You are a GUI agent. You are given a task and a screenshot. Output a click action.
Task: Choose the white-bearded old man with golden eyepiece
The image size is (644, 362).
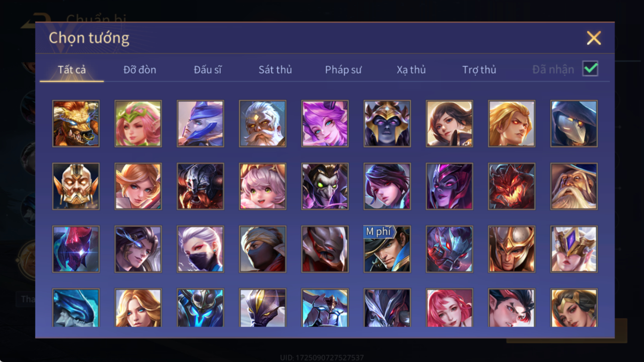(x=262, y=124)
